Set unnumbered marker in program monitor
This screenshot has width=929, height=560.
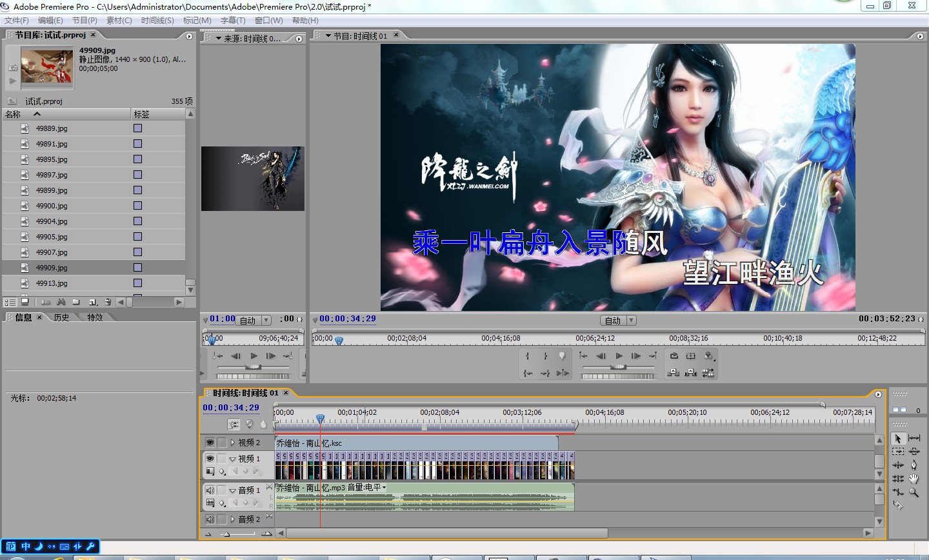pos(562,355)
